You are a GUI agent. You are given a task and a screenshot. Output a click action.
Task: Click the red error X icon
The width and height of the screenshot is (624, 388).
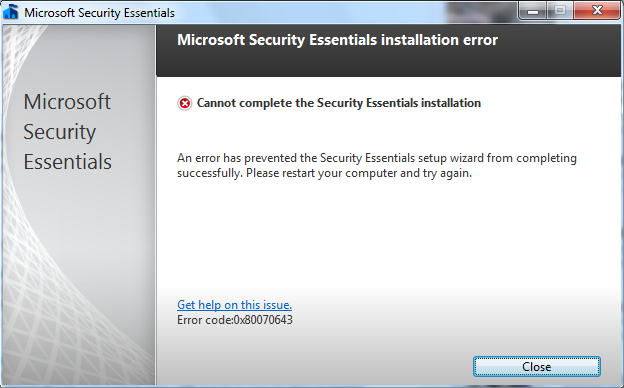(185, 103)
